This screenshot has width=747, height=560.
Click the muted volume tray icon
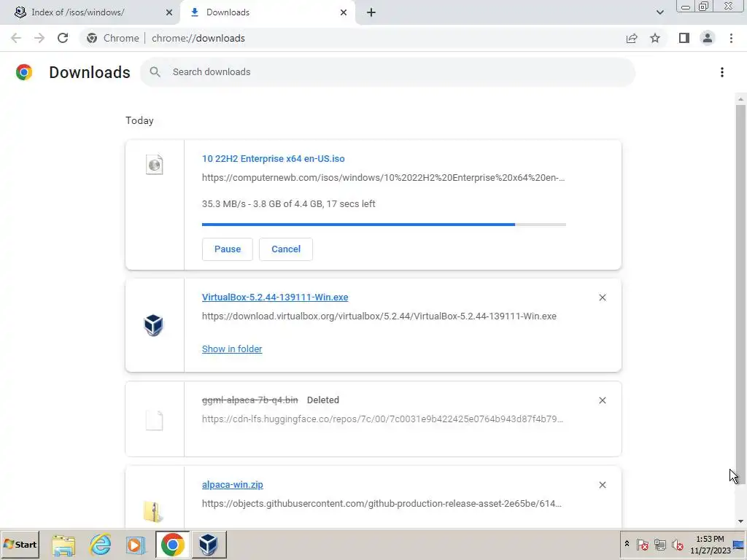(x=677, y=544)
